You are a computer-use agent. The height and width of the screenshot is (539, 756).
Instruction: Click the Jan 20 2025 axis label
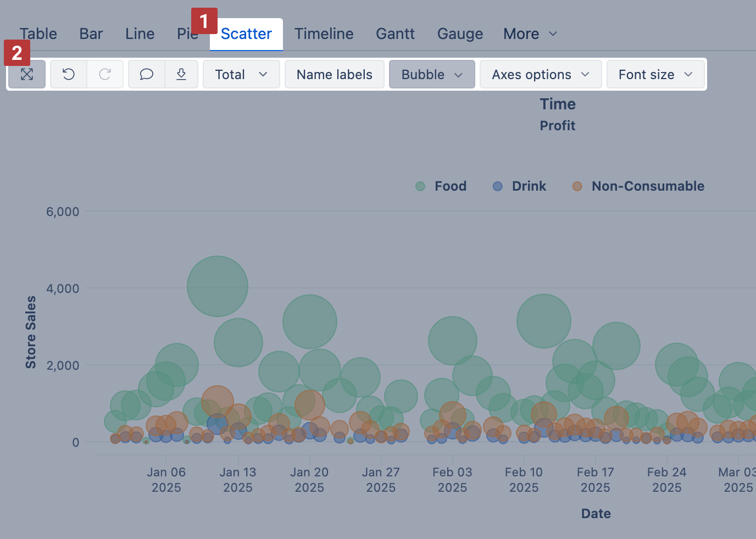point(309,480)
